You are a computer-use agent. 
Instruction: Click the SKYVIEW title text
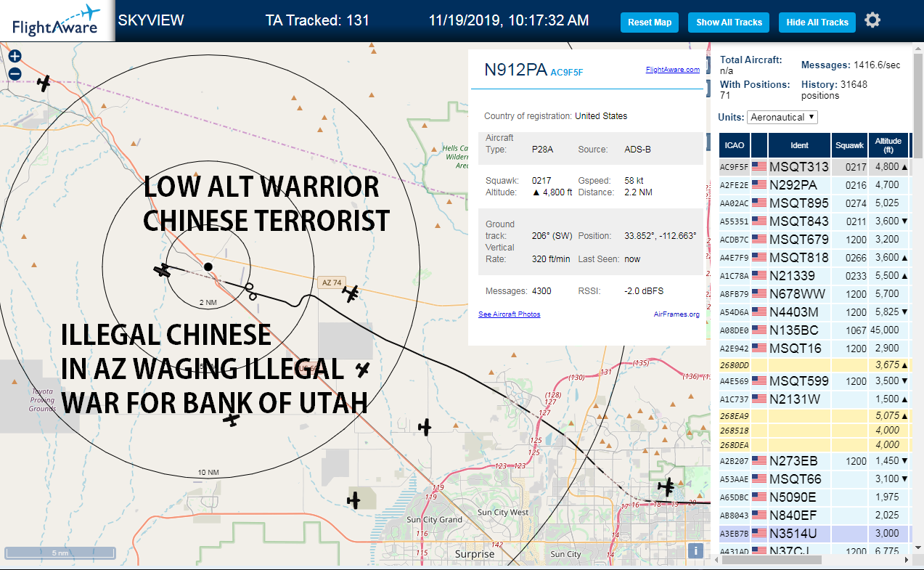pyautogui.click(x=151, y=20)
